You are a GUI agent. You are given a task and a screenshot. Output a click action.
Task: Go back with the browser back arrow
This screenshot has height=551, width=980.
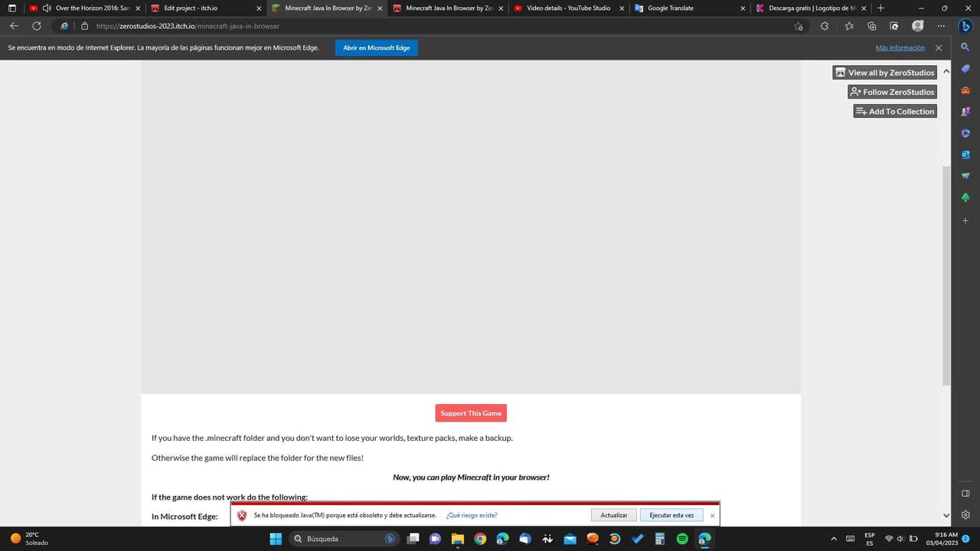pos(14,26)
